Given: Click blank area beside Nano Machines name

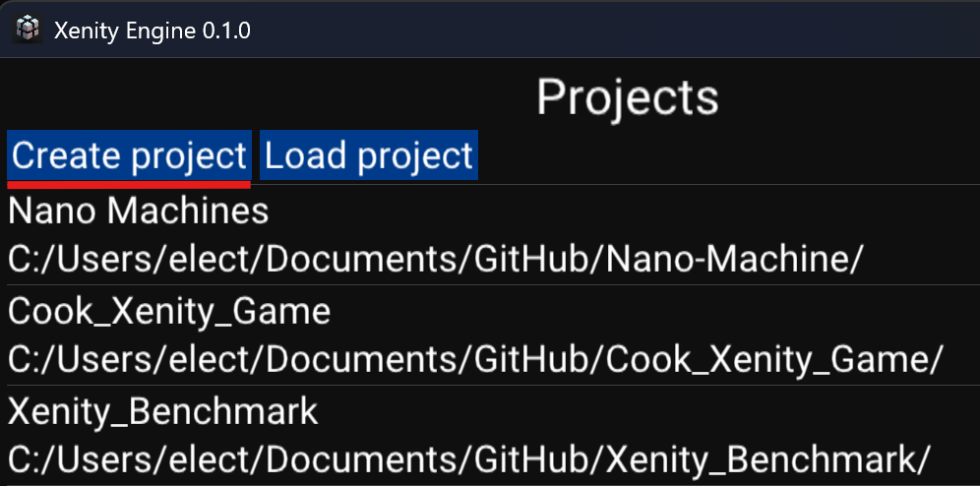Looking at the screenshot, I should [625, 212].
